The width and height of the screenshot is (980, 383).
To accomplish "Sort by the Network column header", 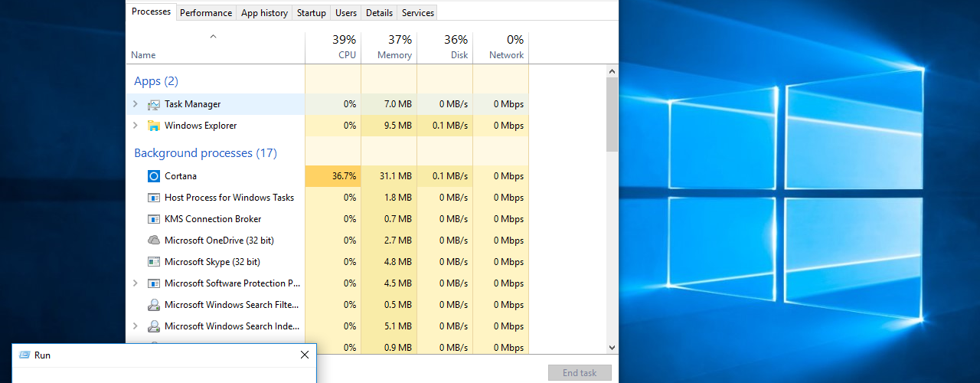I will [x=501, y=47].
